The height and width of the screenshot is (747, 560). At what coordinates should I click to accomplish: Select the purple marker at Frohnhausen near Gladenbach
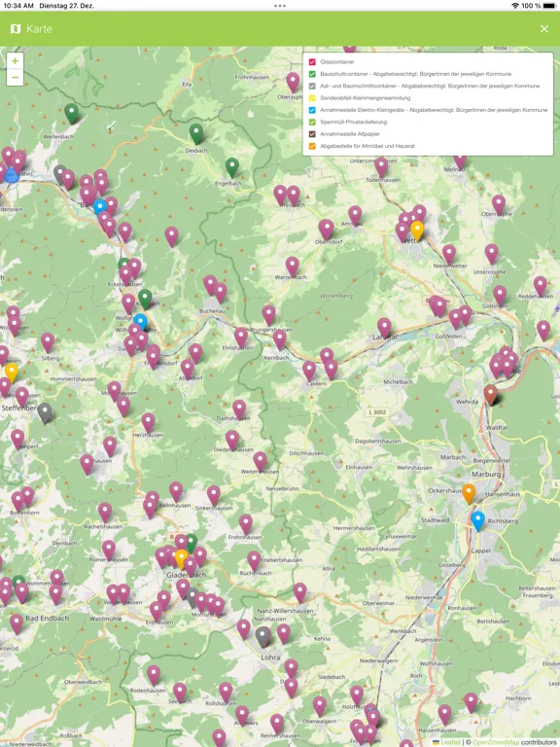pyautogui.click(x=246, y=524)
